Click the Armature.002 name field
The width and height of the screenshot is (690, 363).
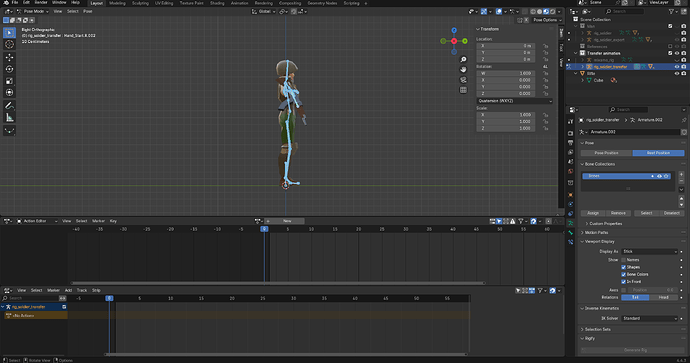pos(635,132)
